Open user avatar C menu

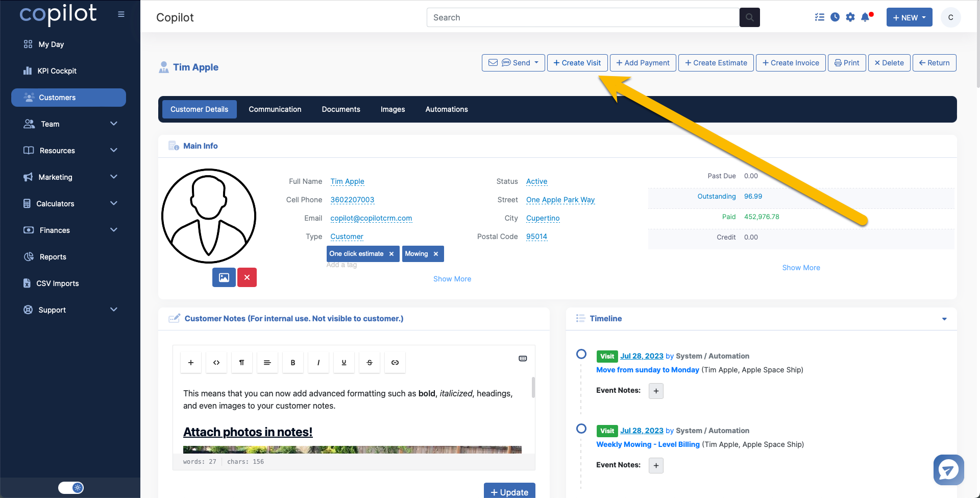[x=950, y=17]
